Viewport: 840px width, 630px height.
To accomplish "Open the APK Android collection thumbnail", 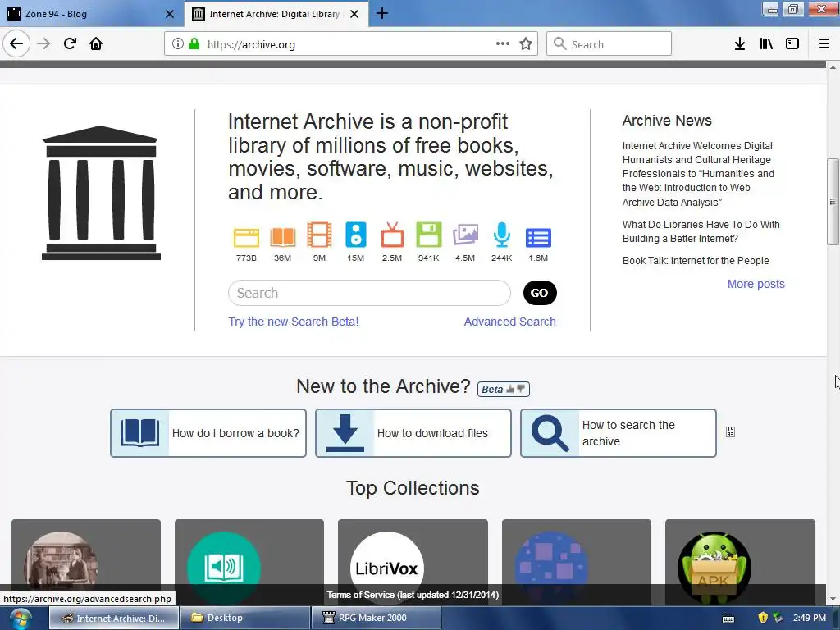I will pos(714,568).
